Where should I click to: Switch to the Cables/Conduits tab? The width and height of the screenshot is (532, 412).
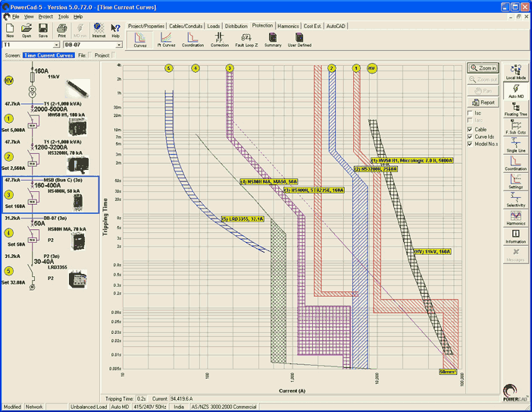click(186, 26)
